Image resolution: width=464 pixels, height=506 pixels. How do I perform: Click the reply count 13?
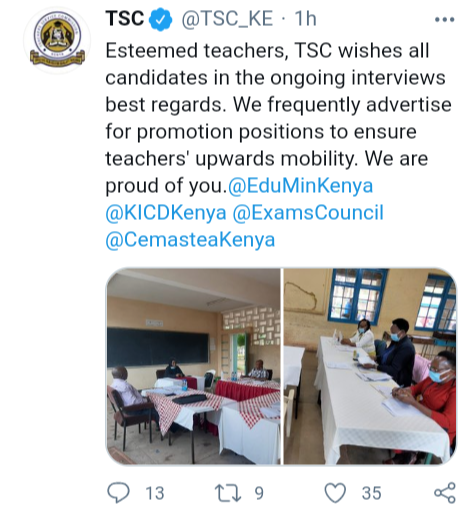tap(155, 493)
